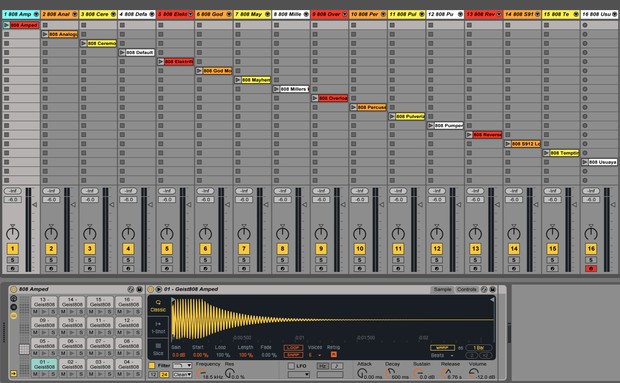
Task: Launch the 808 Reverse clip
Action: coord(469,134)
